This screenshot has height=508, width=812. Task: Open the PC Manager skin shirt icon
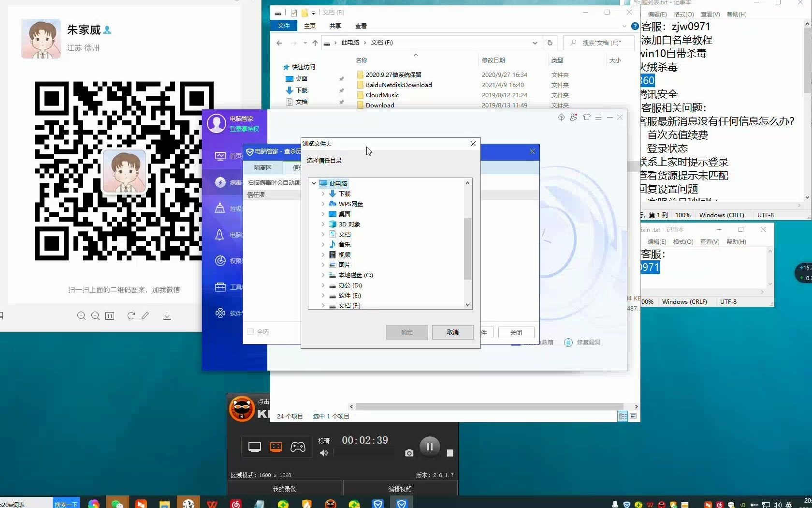pyautogui.click(x=587, y=117)
